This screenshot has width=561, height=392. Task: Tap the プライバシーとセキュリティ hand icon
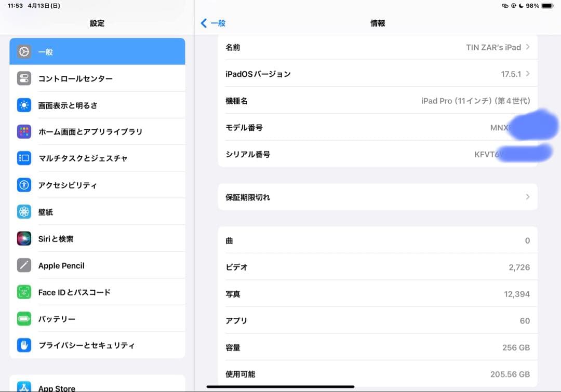pos(23,345)
